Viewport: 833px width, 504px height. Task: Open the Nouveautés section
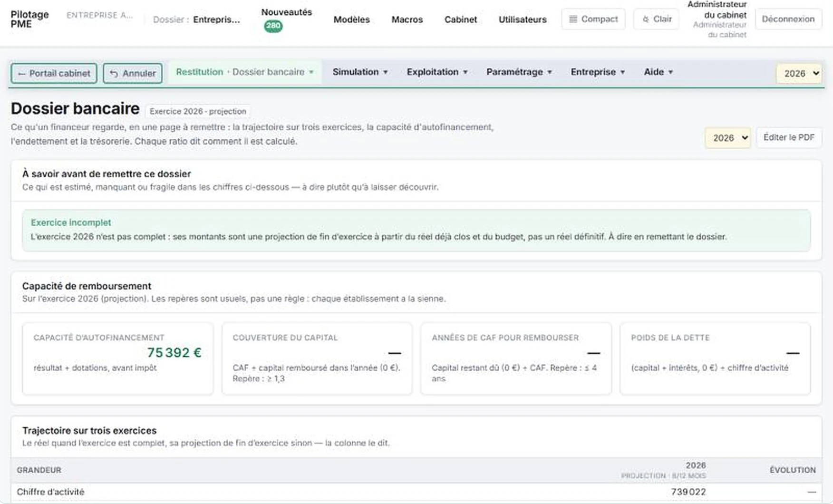coord(286,12)
